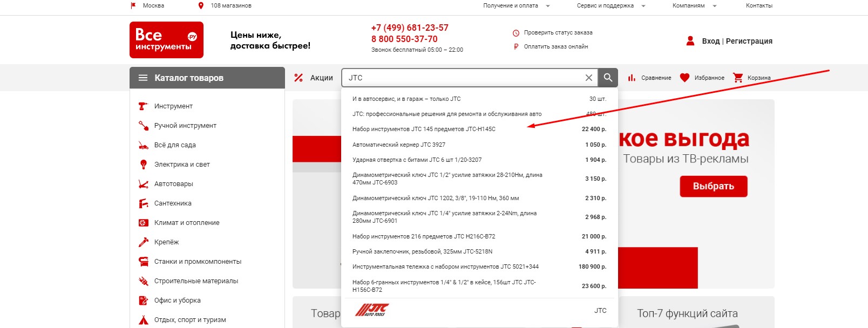Viewport: 868px width, 328px height.
Task: Click the ВсеИнструменты.ру logo
Action: [166, 40]
